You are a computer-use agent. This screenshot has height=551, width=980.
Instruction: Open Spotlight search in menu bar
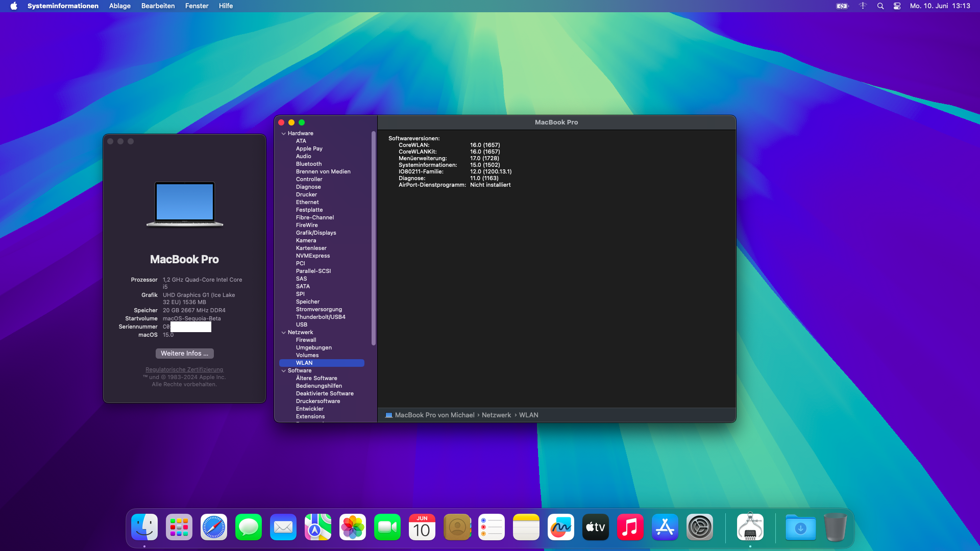pos(880,6)
